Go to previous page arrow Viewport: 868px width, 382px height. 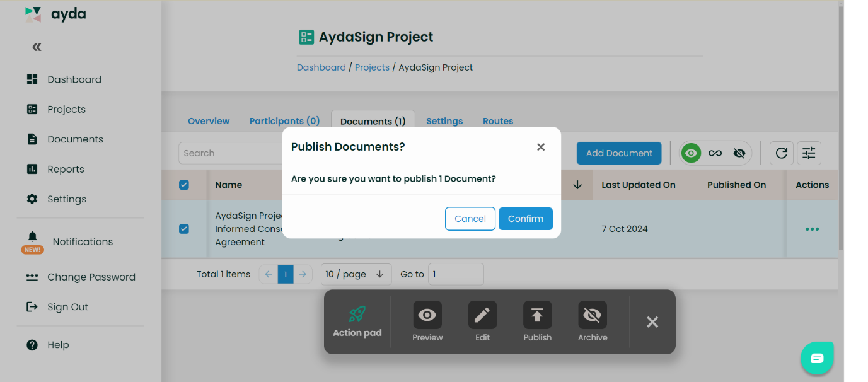(x=269, y=274)
